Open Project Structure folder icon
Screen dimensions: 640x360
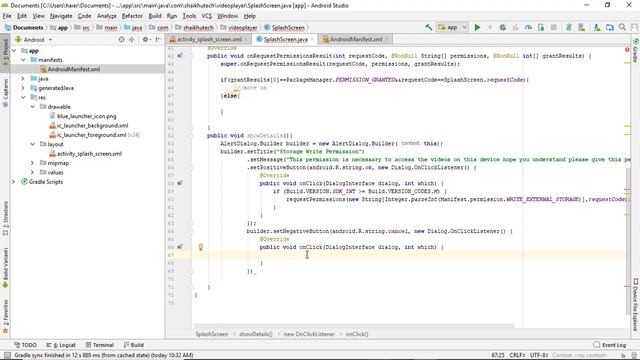pos(610,27)
